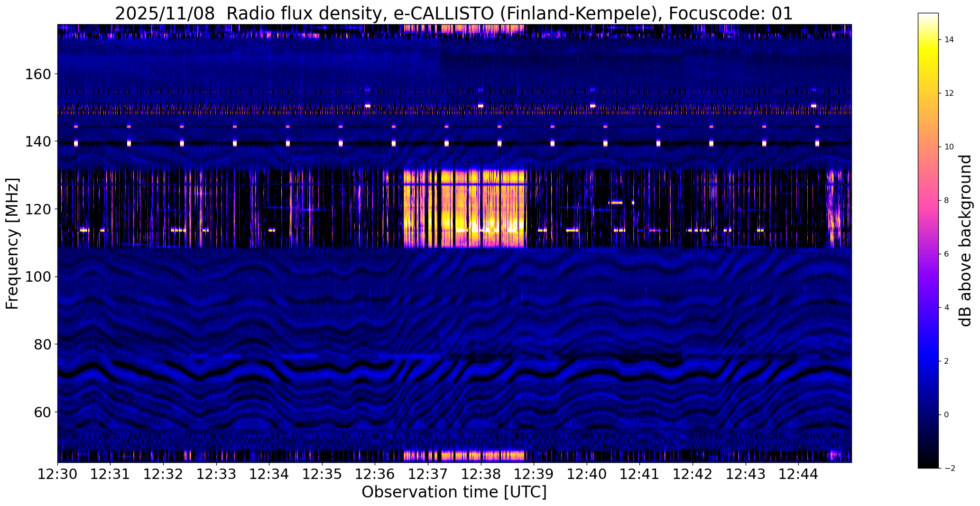Click the 12:43 time tick label
The height and width of the screenshot is (506, 980).
tap(746, 474)
